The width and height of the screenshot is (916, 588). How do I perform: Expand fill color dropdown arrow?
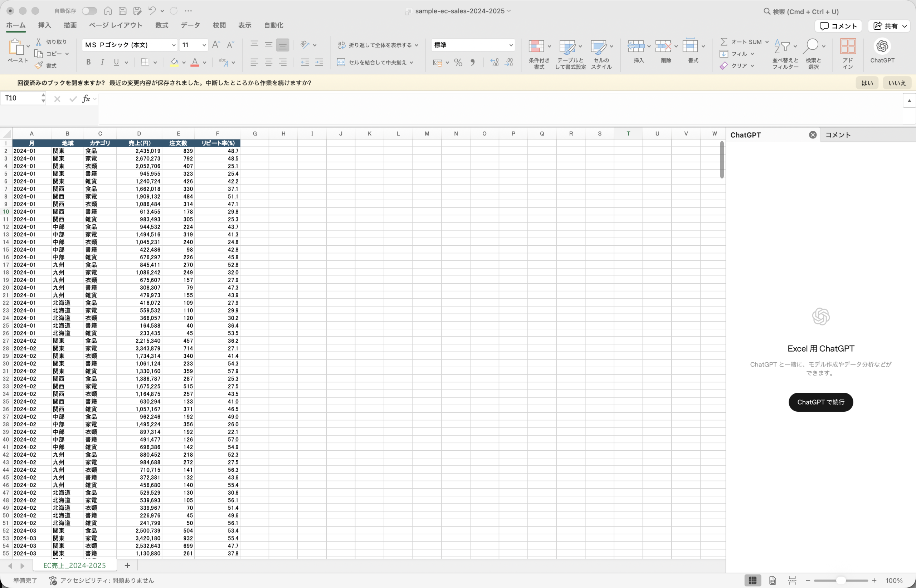[184, 63]
